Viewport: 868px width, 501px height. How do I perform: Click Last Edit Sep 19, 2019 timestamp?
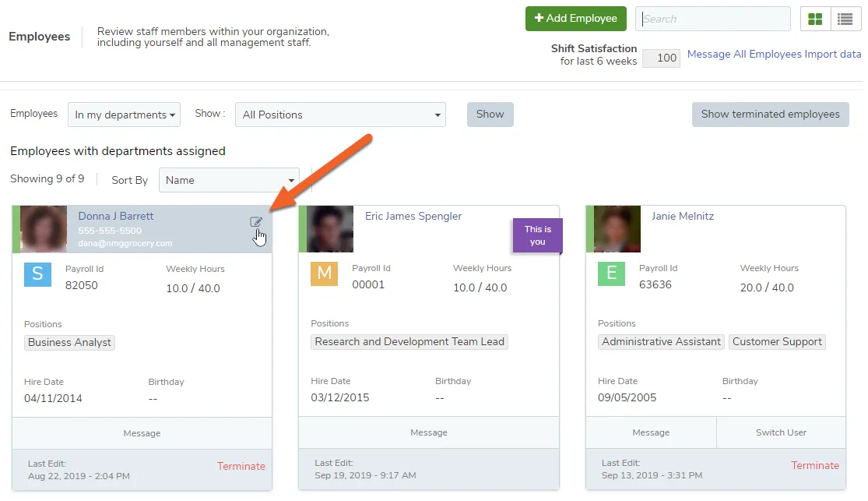365,475
